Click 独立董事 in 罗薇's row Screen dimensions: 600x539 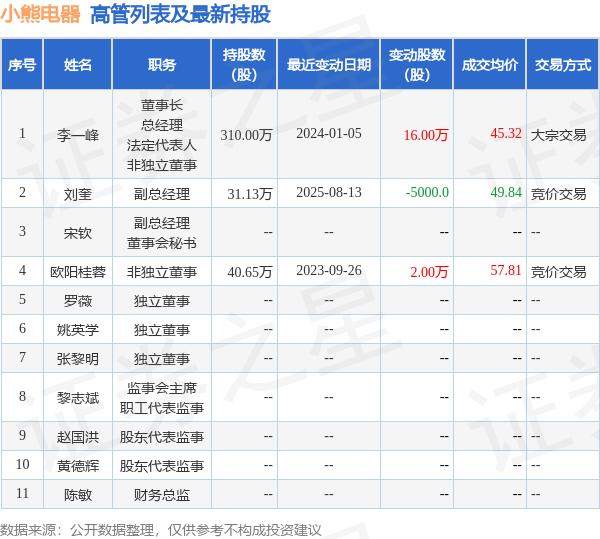[x=161, y=301]
